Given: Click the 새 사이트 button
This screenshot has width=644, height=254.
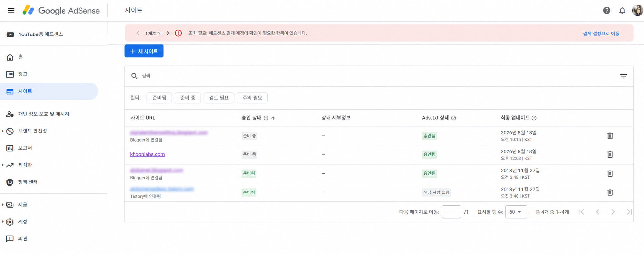Looking at the screenshot, I should 144,51.
